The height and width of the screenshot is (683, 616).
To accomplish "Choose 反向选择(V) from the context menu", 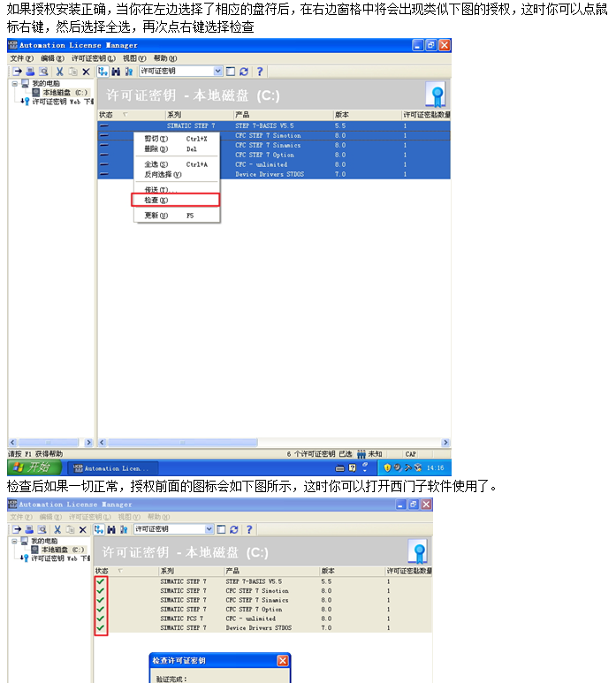I will click(x=177, y=174).
